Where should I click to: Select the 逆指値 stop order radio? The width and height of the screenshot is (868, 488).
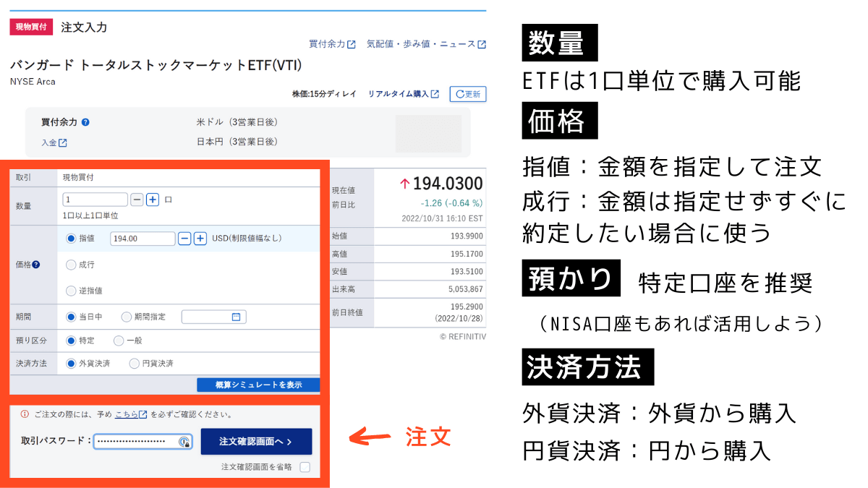point(71,291)
